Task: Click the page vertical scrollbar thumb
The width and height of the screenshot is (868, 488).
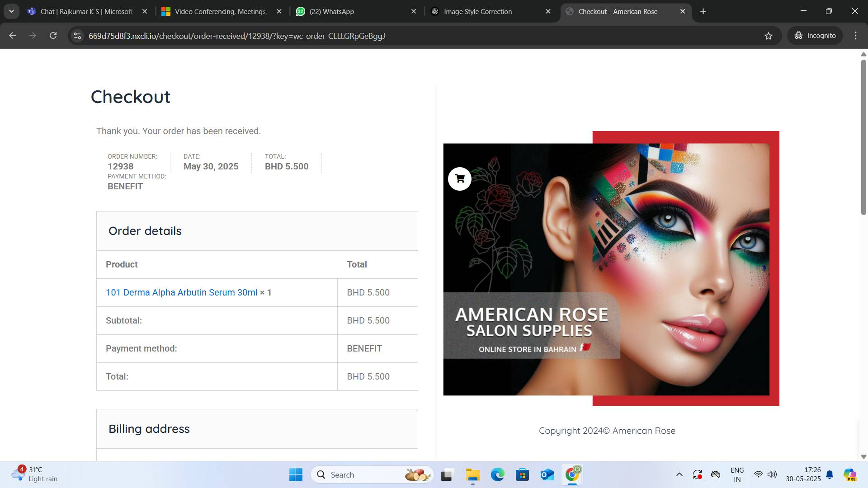Action: point(863,136)
